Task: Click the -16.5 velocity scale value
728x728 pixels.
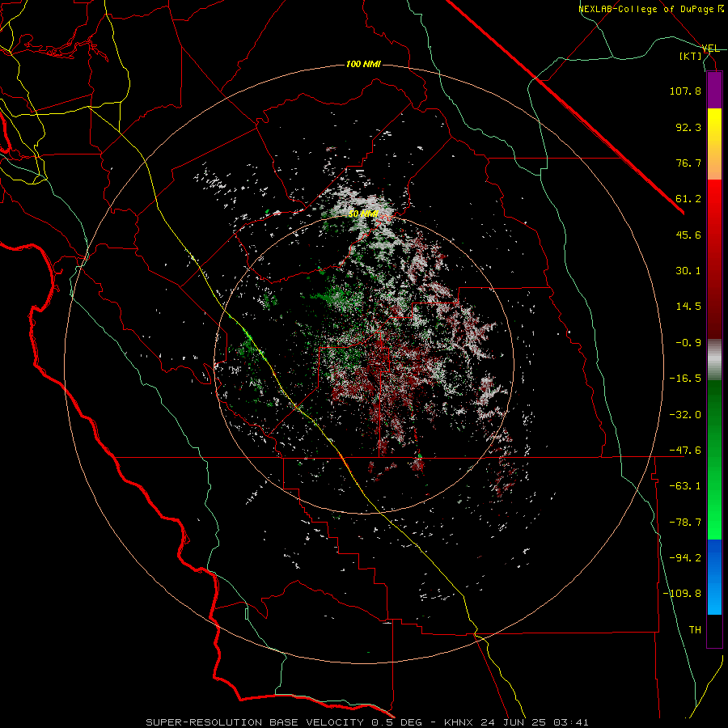Action: (685, 379)
